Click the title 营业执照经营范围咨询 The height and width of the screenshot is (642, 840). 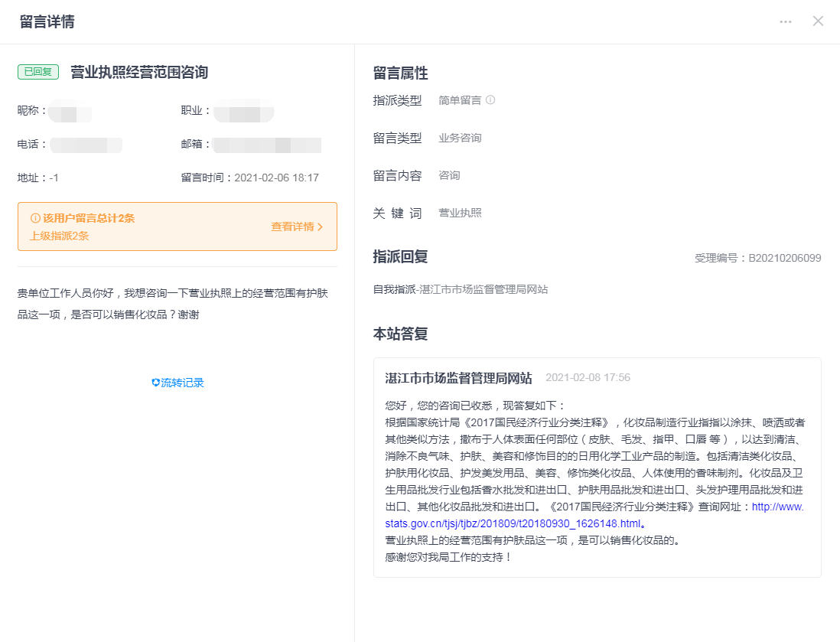pyautogui.click(x=139, y=72)
